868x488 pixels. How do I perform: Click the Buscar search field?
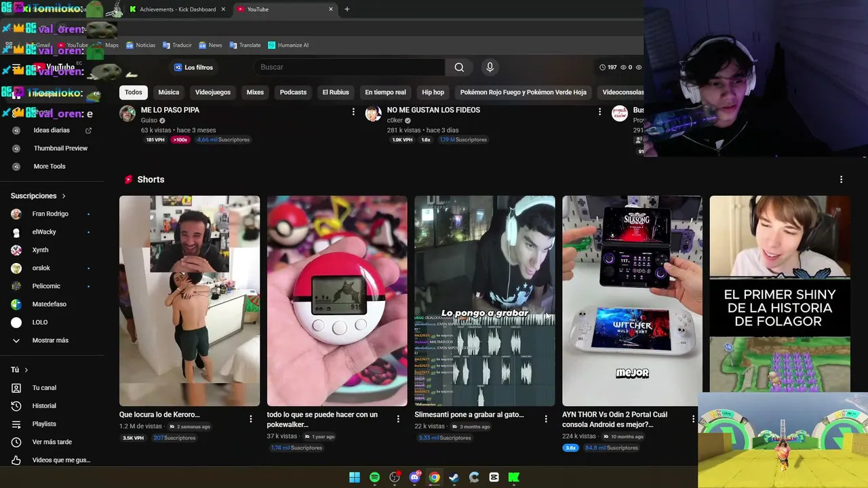tap(349, 67)
